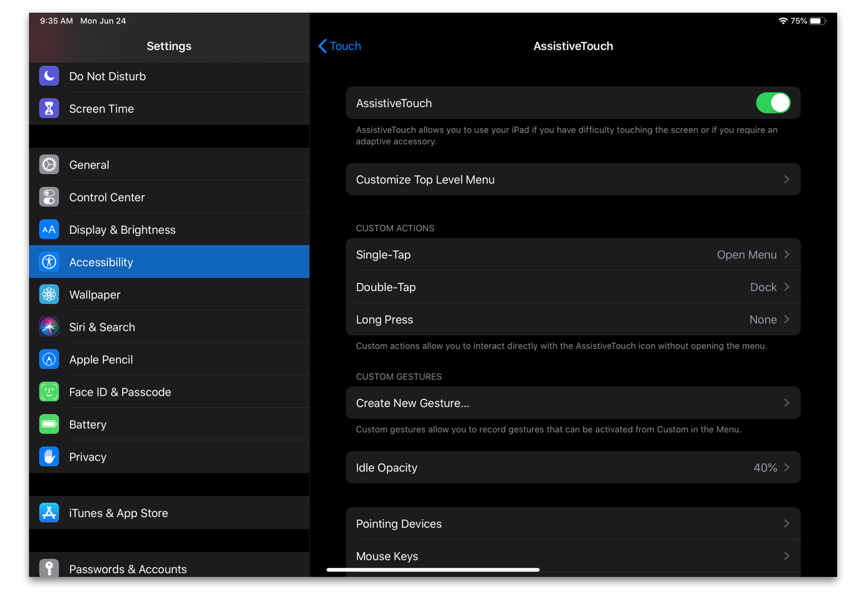The image size is (868, 592).
Task: Turn off the AssistiveTouch switch
Action: coord(772,103)
